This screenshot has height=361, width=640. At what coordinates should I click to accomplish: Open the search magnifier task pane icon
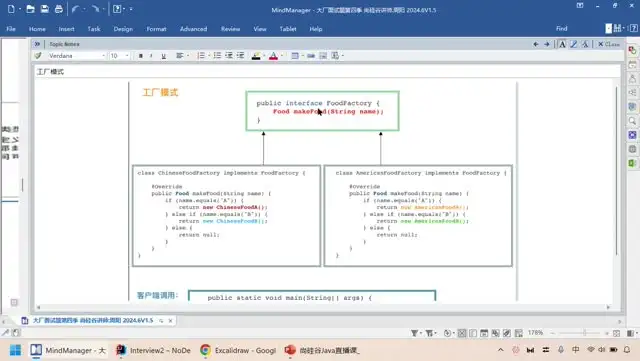(x=632, y=121)
